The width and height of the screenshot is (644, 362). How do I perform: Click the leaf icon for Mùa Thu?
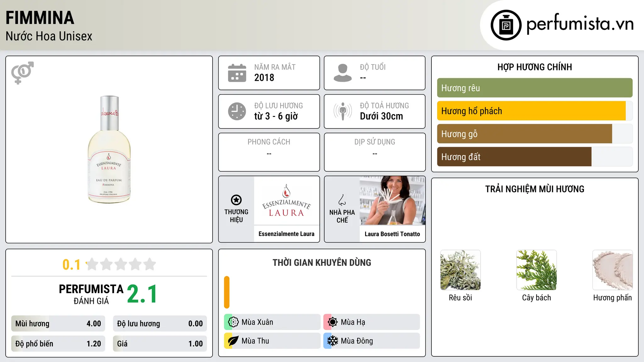tap(233, 341)
